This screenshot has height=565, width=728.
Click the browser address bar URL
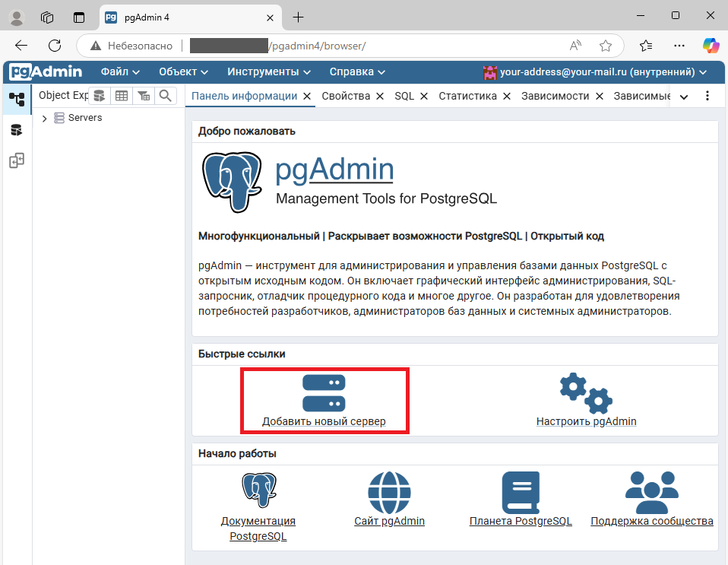(279, 46)
